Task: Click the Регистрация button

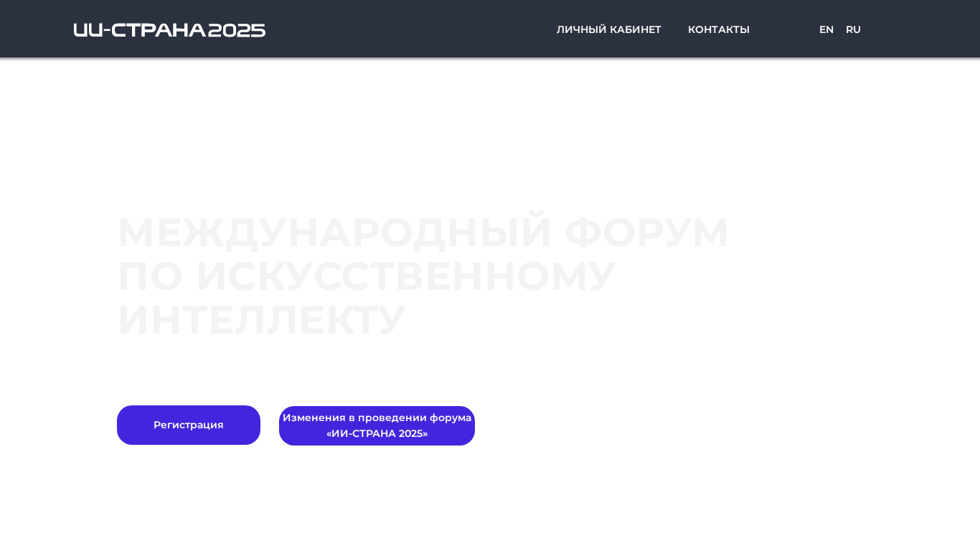Action: tap(189, 425)
